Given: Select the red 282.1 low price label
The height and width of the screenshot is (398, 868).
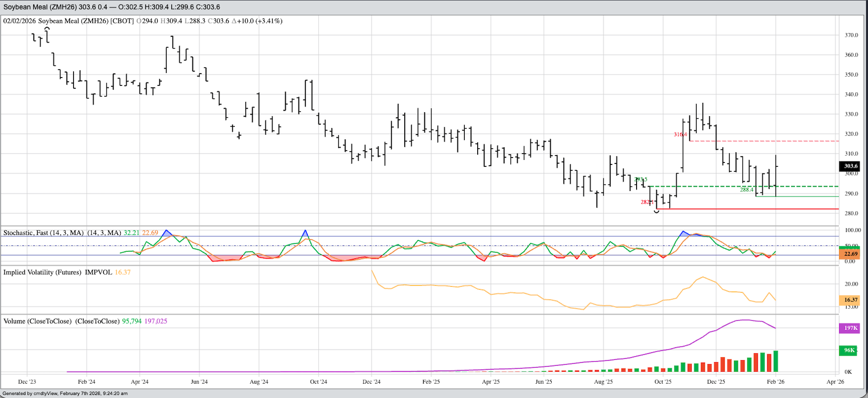Looking at the screenshot, I should tap(647, 202).
